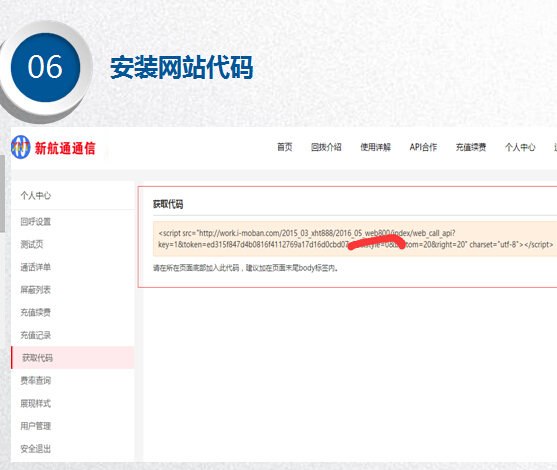557x470 pixels.
Task: Open 充值续费 in the top navigation
Action: [x=471, y=147]
